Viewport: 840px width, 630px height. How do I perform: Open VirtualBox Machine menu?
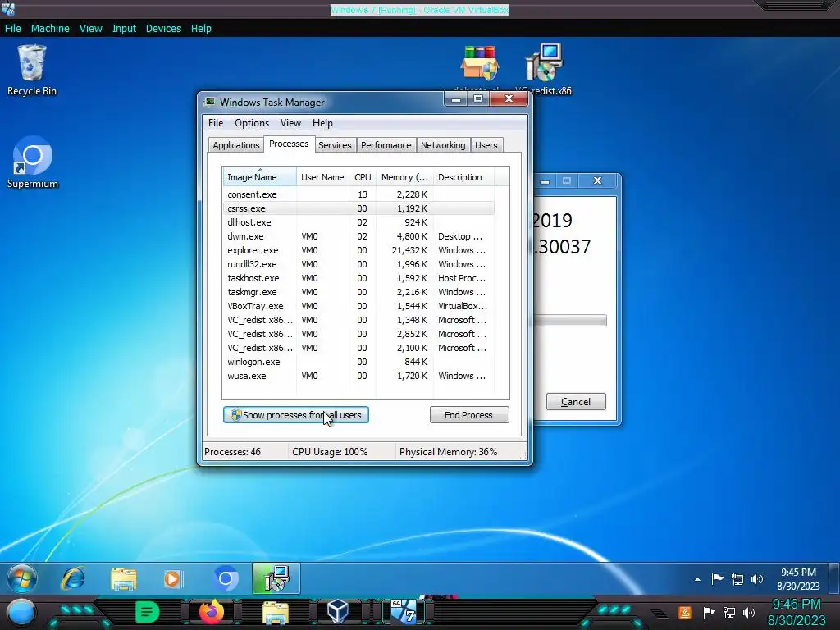point(50,29)
